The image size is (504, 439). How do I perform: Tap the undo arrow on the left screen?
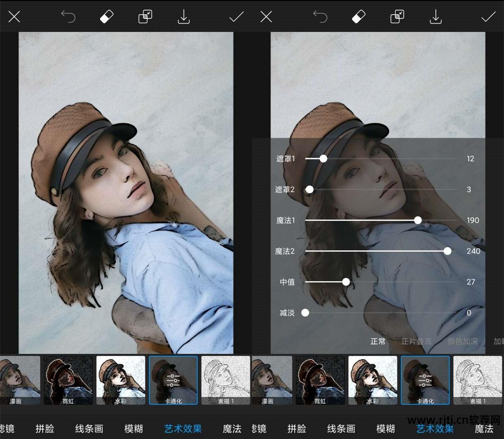(68, 17)
